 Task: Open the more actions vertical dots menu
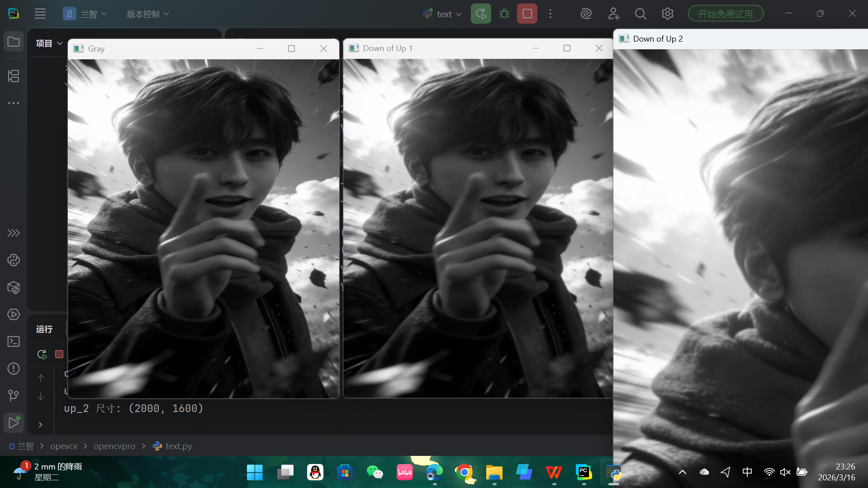point(550,14)
